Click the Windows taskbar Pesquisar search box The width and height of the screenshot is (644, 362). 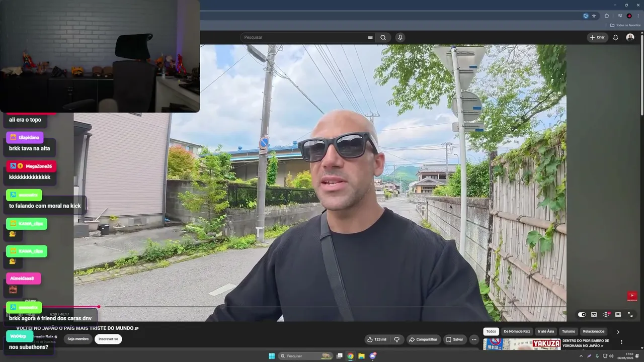[x=306, y=356]
